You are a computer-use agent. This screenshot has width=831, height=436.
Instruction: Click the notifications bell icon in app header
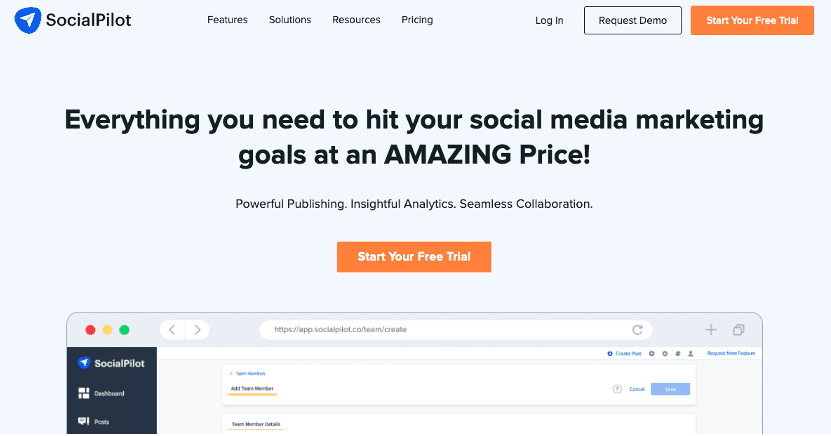(x=677, y=353)
